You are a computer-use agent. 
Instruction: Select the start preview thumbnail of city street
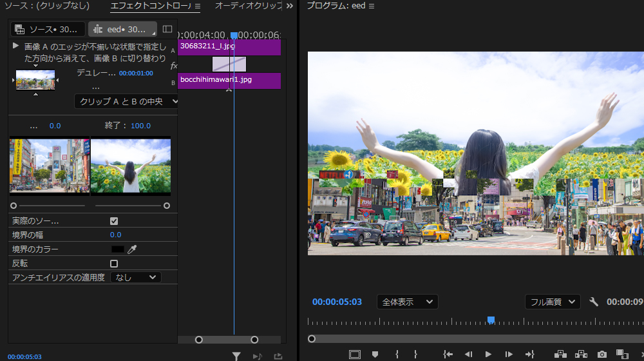tap(50, 165)
